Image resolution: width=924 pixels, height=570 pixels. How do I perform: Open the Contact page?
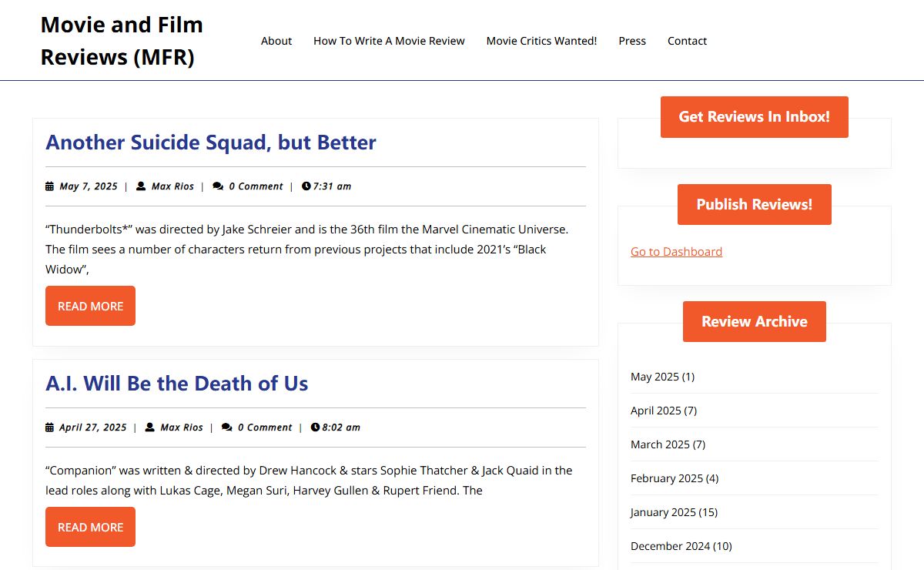point(687,41)
